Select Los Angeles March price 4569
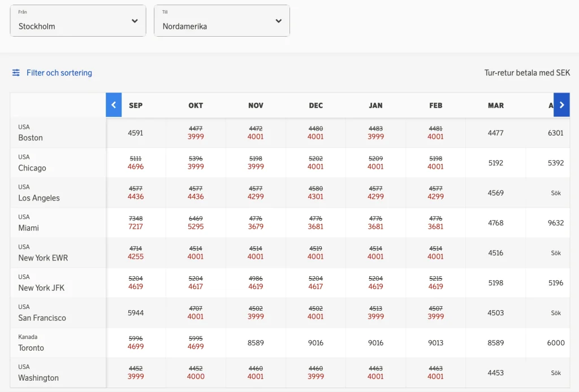The width and height of the screenshot is (579, 392). point(495,193)
